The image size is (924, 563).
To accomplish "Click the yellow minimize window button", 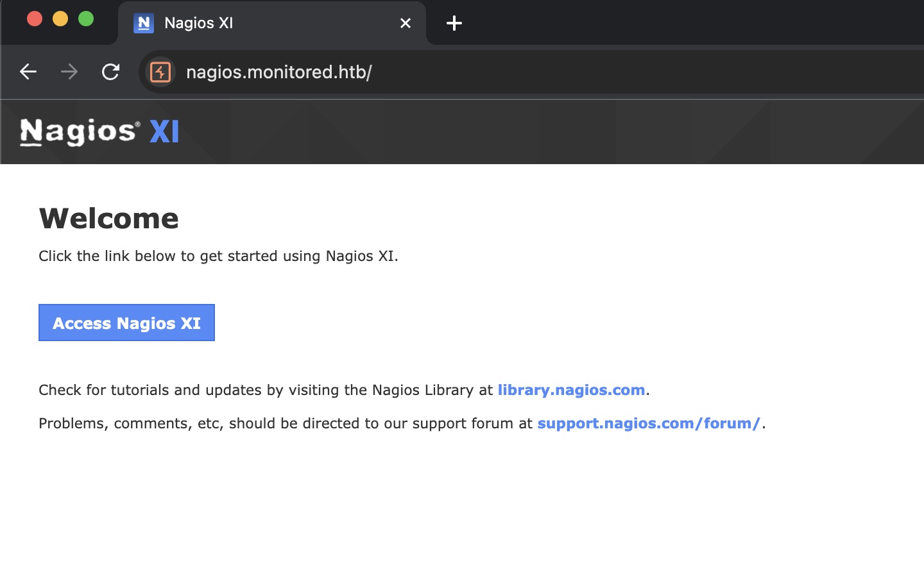I will [60, 19].
